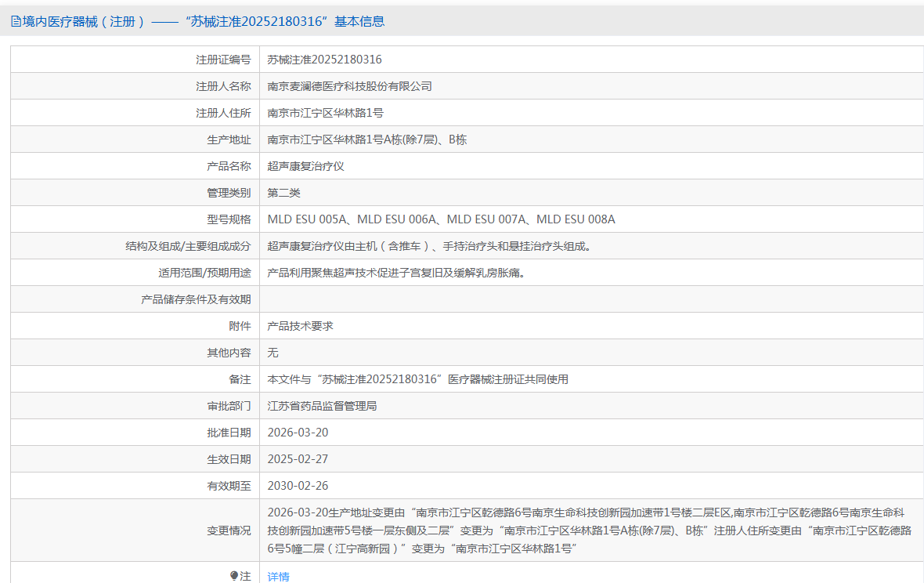The image size is (924, 583).
Task: Click the lightbulb icon beside 注
Action: pos(234,576)
